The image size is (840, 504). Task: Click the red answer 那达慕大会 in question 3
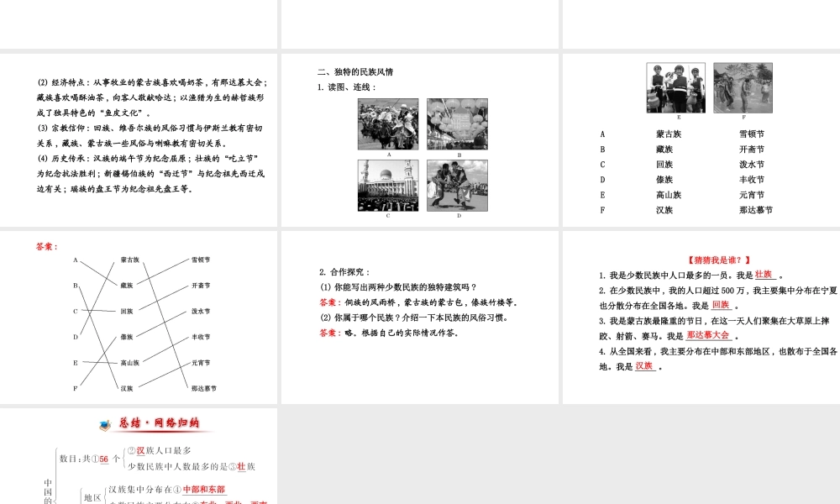[708, 335]
